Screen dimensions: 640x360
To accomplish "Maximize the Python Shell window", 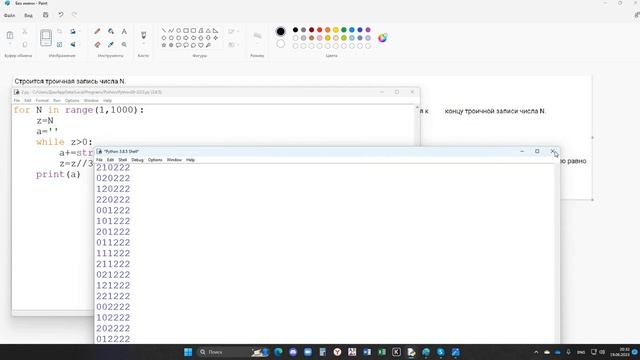I will 537,151.
